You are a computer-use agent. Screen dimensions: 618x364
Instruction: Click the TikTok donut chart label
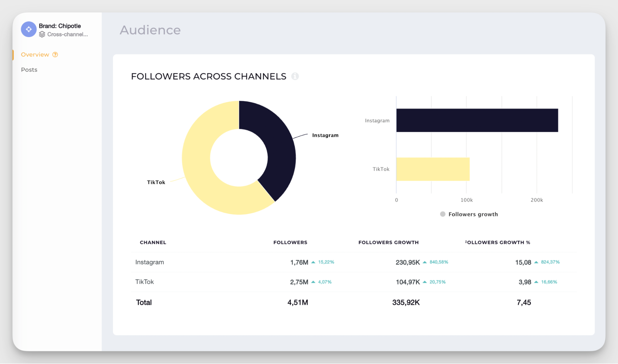click(156, 182)
